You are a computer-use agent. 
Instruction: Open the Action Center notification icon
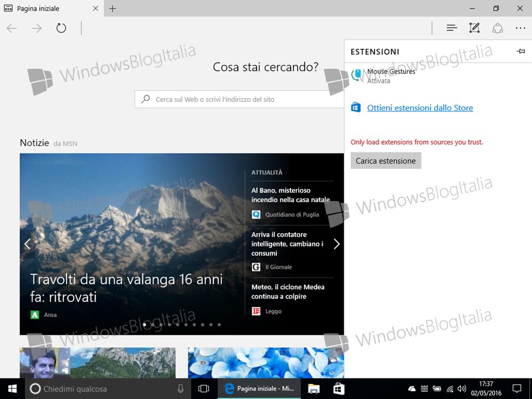[516, 389]
